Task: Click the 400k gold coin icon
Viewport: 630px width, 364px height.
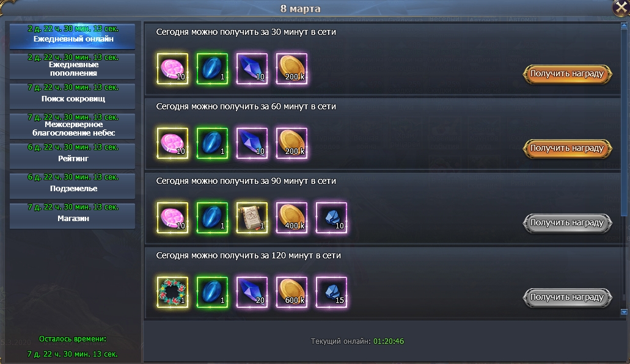Action: pyautogui.click(x=291, y=218)
